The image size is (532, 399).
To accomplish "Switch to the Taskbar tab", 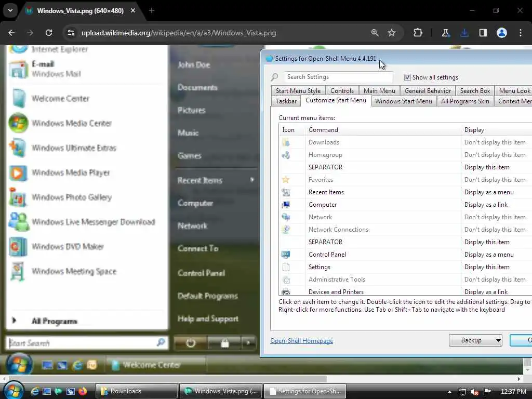I will (x=286, y=101).
